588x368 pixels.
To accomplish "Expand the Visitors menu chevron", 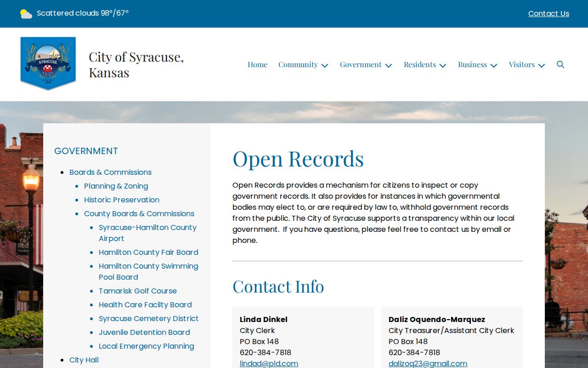I will click(x=542, y=65).
